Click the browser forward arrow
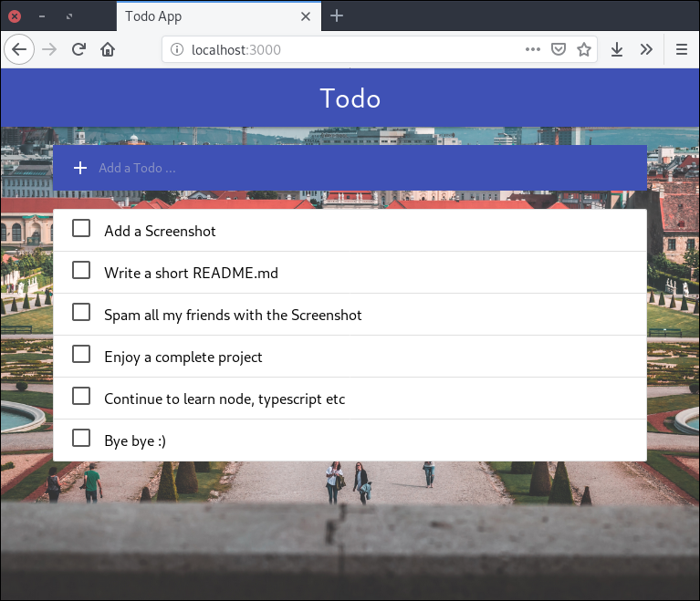 tap(49, 49)
